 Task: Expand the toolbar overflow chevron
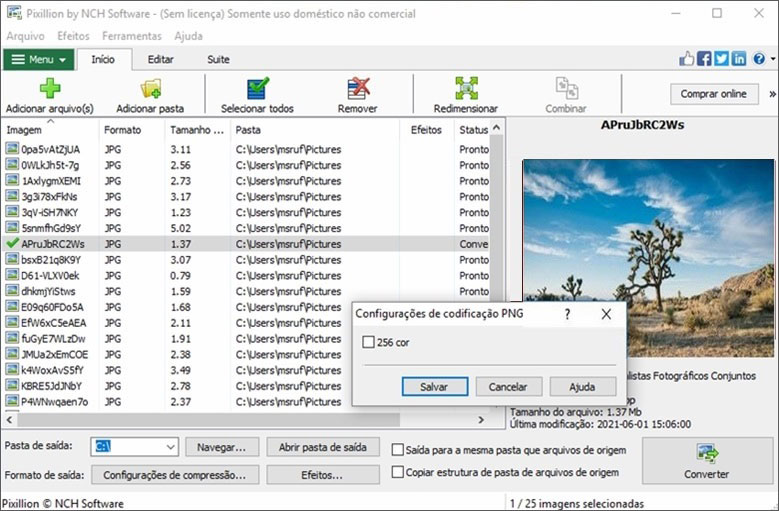772,94
